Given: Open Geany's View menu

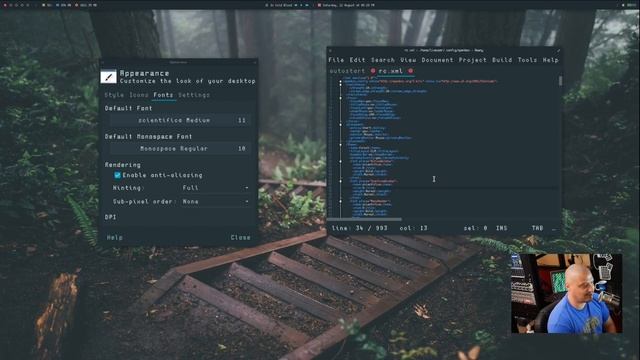Looking at the screenshot, I should (408, 60).
